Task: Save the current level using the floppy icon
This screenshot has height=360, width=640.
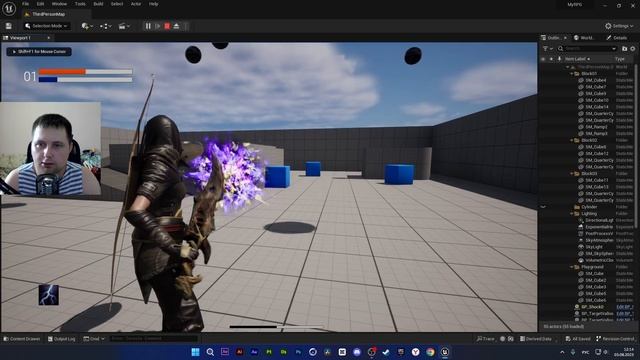Action: click(9, 26)
